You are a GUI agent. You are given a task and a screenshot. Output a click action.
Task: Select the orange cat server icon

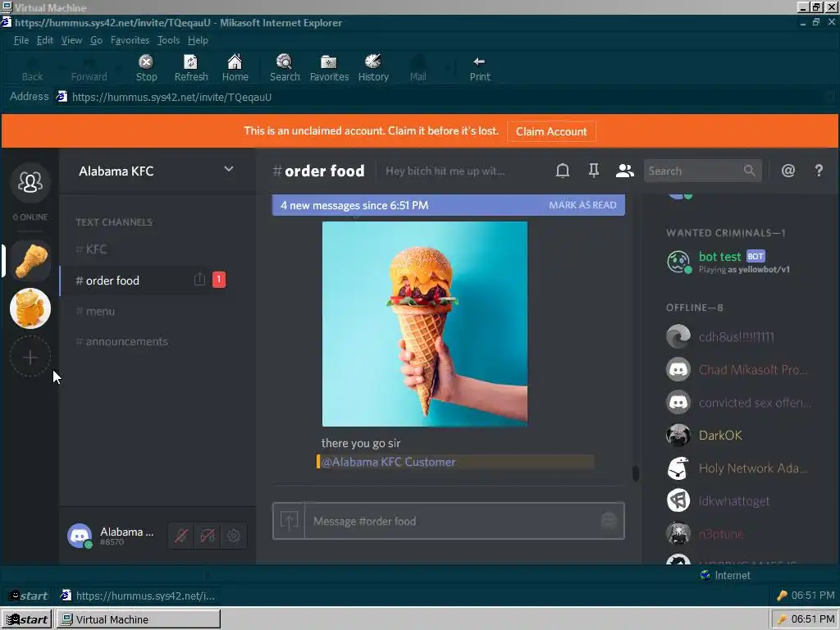[30, 308]
